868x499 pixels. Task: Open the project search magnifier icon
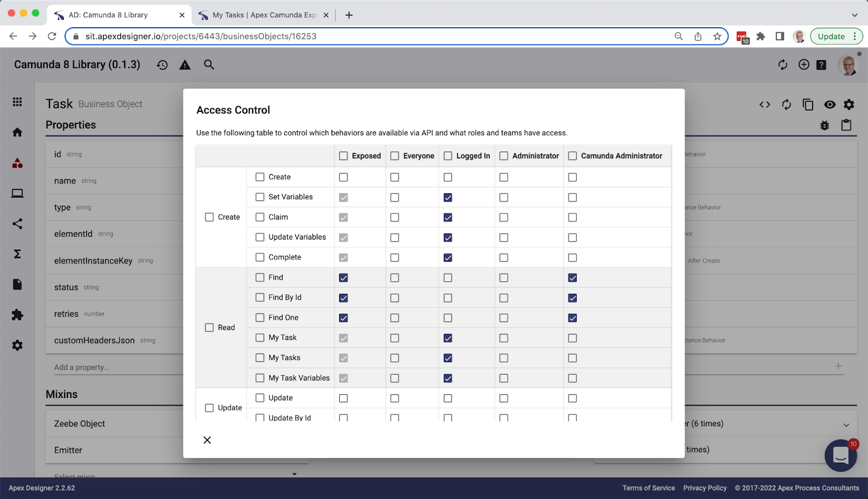209,65
